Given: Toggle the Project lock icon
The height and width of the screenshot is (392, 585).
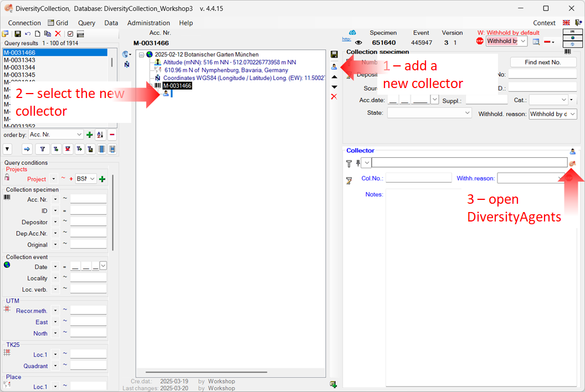Looking at the screenshot, I should (7, 177).
